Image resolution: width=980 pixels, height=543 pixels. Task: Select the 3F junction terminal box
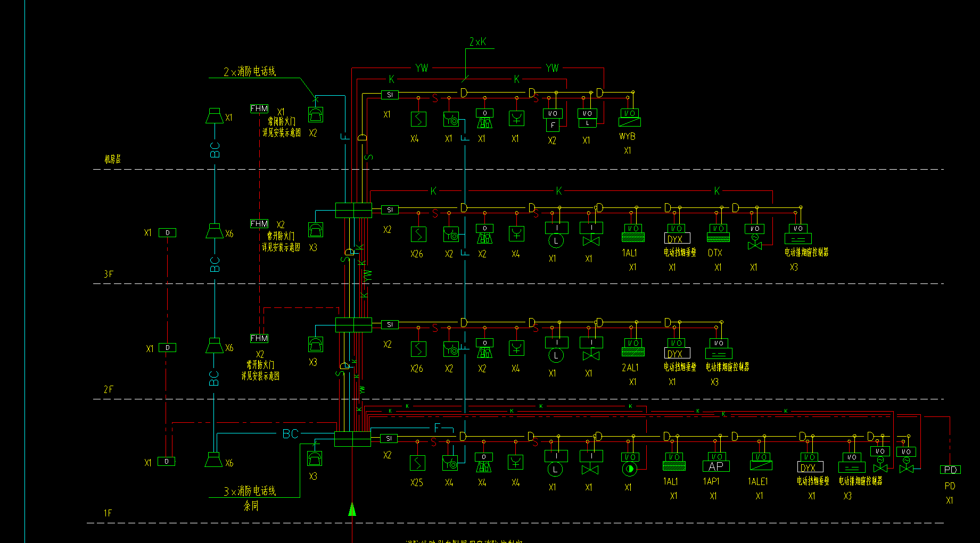pos(353,210)
